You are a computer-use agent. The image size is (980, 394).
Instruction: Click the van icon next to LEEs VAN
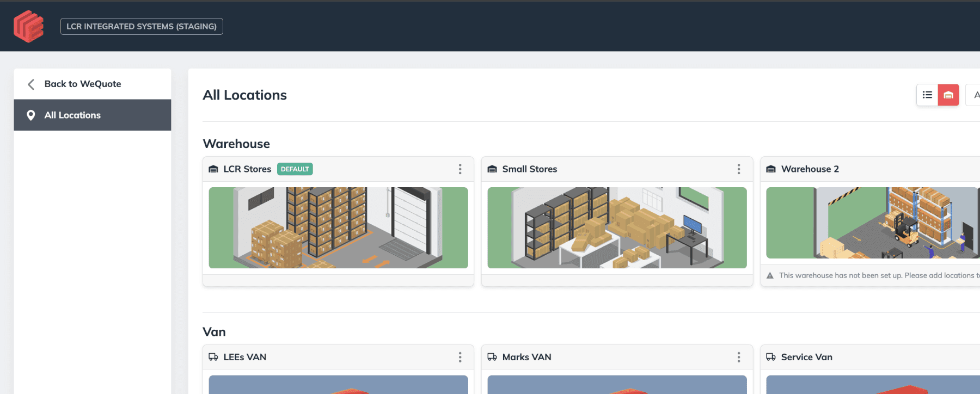click(213, 357)
